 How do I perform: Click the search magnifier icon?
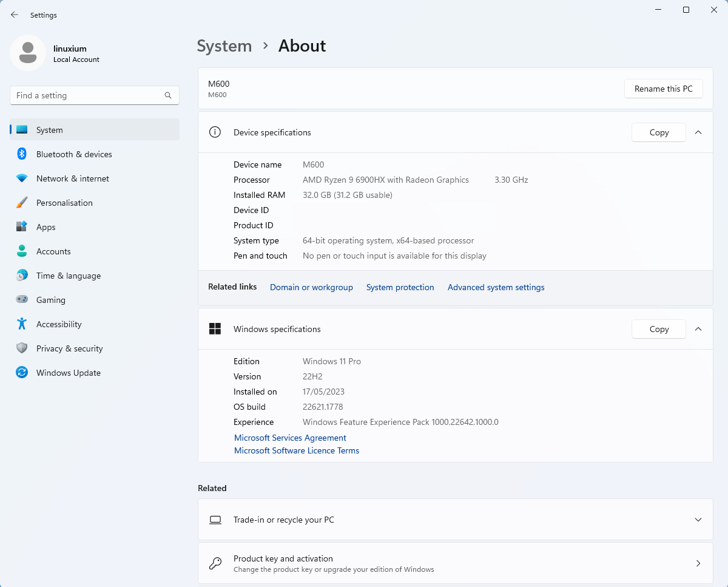point(168,95)
